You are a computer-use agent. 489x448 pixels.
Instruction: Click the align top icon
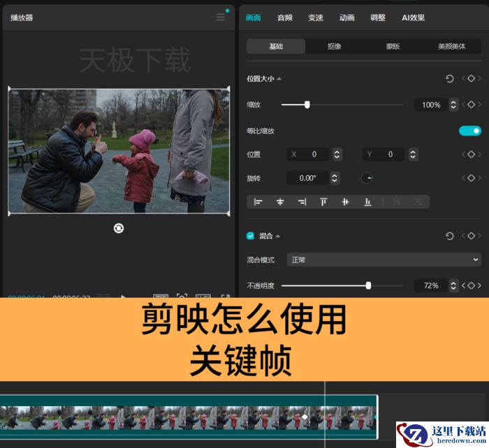tap(323, 202)
